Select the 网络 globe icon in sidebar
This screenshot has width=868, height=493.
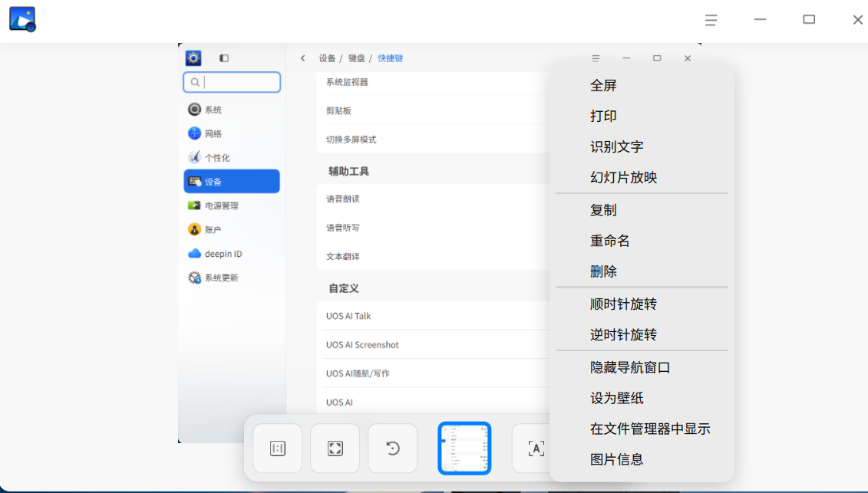[x=194, y=133]
